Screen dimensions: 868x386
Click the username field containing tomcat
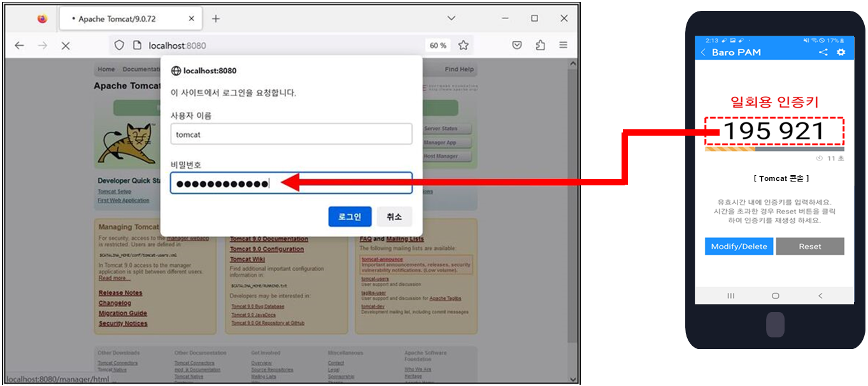tap(291, 134)
